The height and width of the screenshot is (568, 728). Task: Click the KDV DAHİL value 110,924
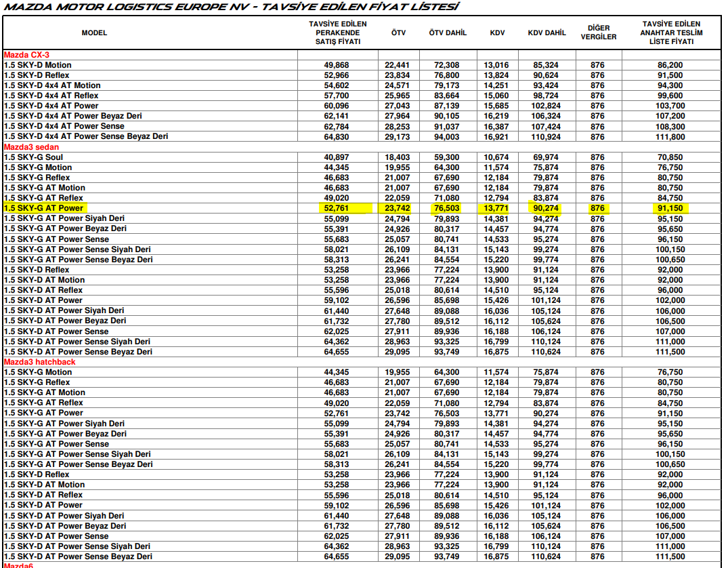pos(546,137)
